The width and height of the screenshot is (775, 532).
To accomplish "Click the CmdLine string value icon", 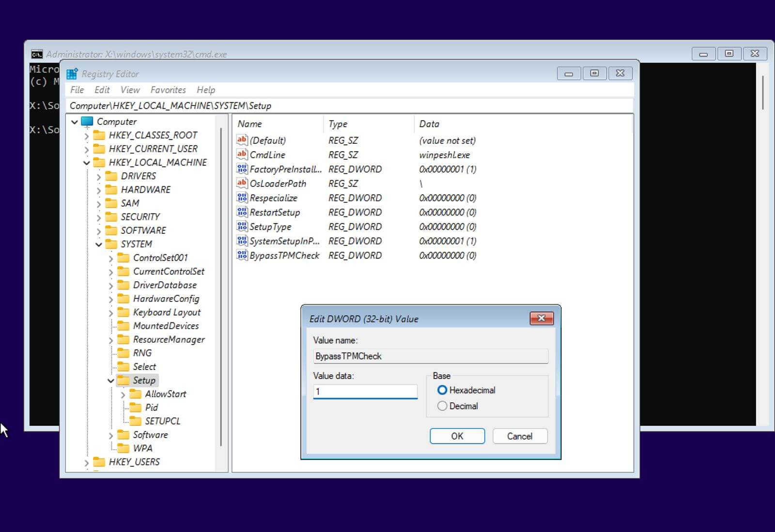I will [x=242, y=154].
